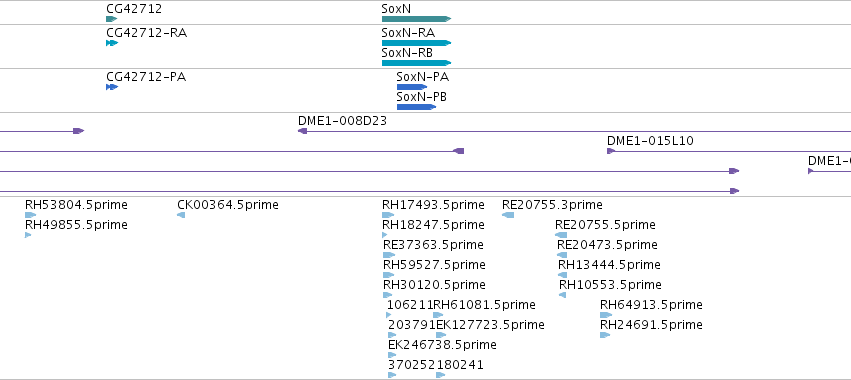Select the RH53804.5prime EST marker
The width and height of the screenshot is (851, 380).
click(30, 215)
